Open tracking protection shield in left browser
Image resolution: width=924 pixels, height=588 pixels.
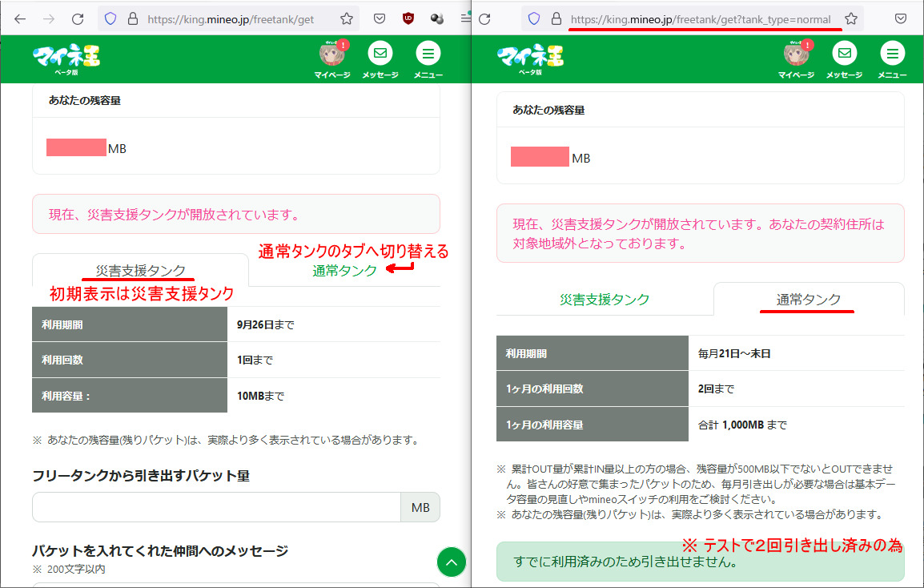coord(110,18)
